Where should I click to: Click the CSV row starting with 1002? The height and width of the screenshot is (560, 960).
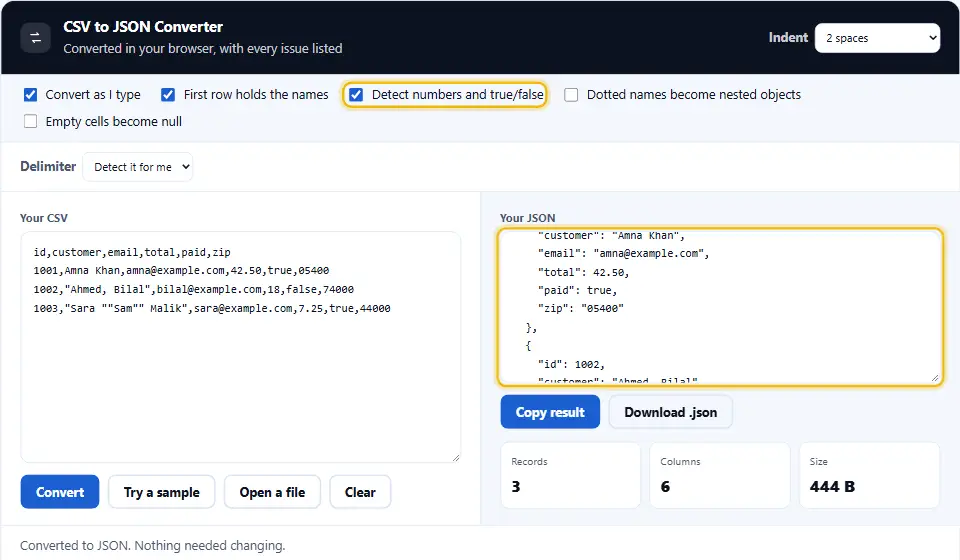click(x=193, y=289)
